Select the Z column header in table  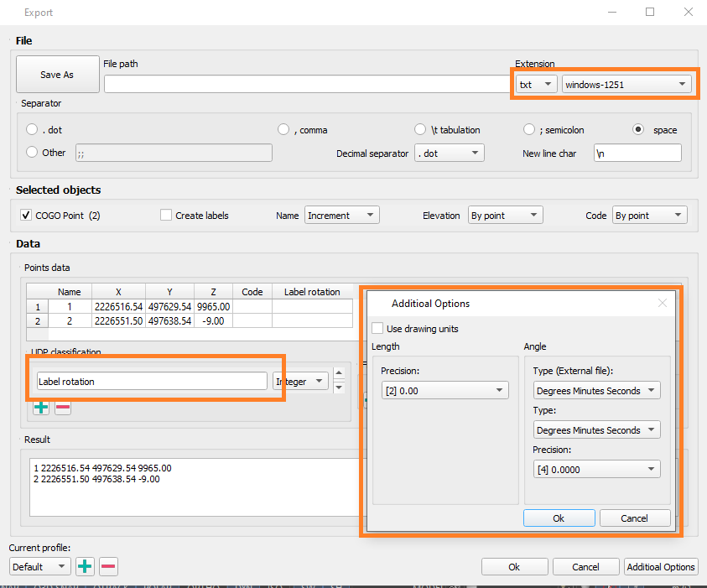[x=213, y=292]
